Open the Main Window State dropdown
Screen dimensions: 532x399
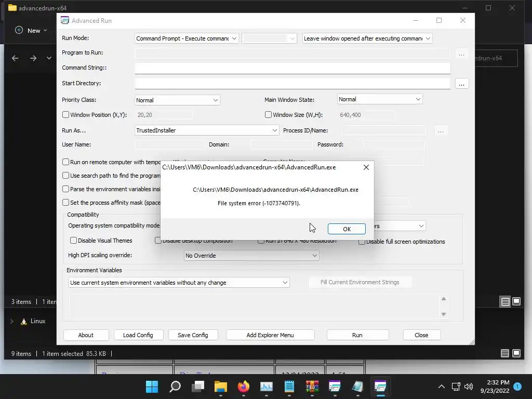[380, 99]
